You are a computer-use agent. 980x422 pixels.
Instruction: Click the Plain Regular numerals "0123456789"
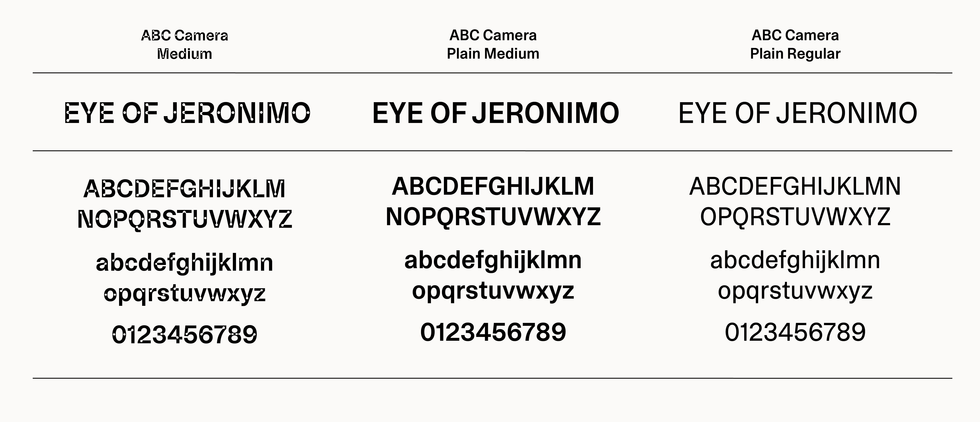[x=795, y=332]
